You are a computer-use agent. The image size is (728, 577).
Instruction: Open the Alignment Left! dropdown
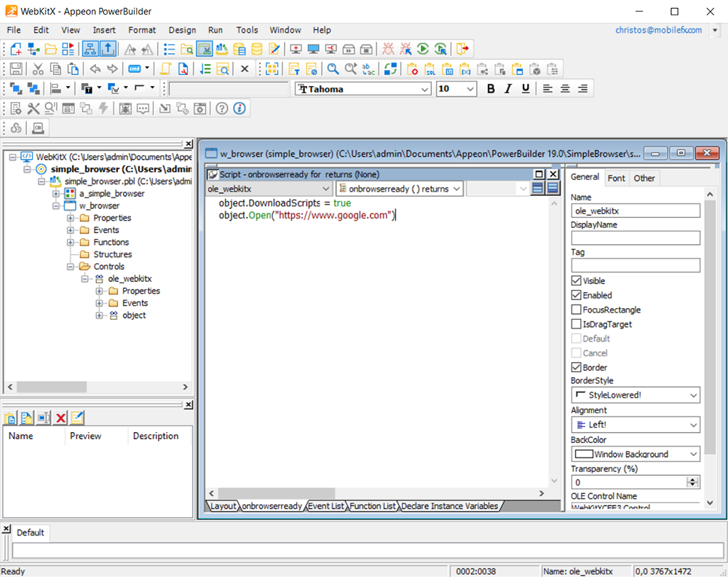[x=694, y=425]
